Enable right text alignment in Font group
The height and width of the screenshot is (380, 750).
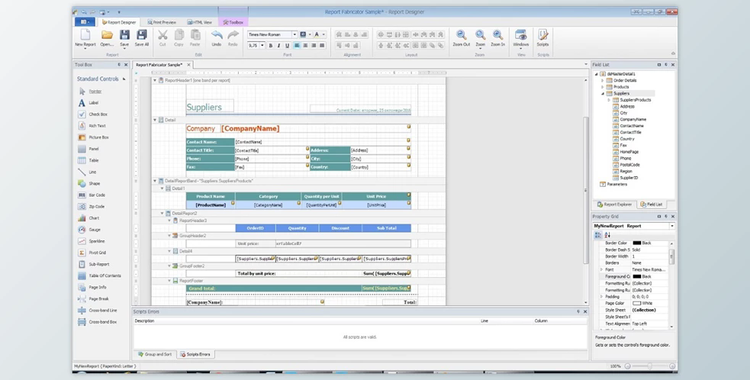313,45
